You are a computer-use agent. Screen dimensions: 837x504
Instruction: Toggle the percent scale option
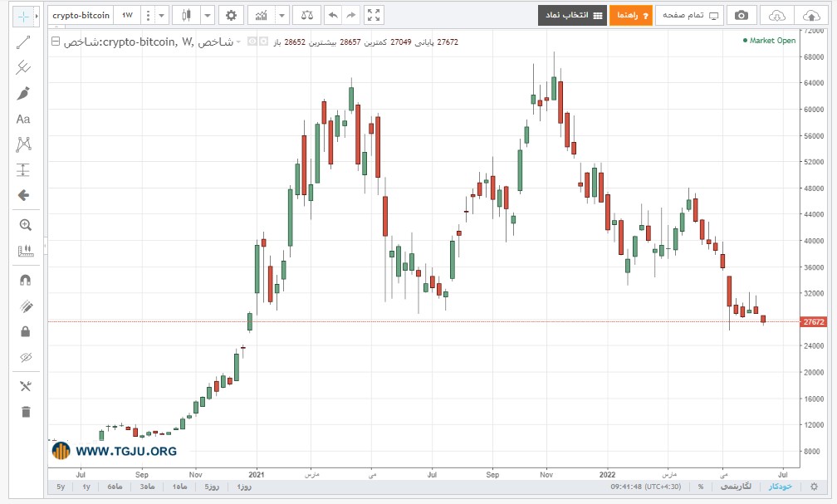(x=700, y=487)
